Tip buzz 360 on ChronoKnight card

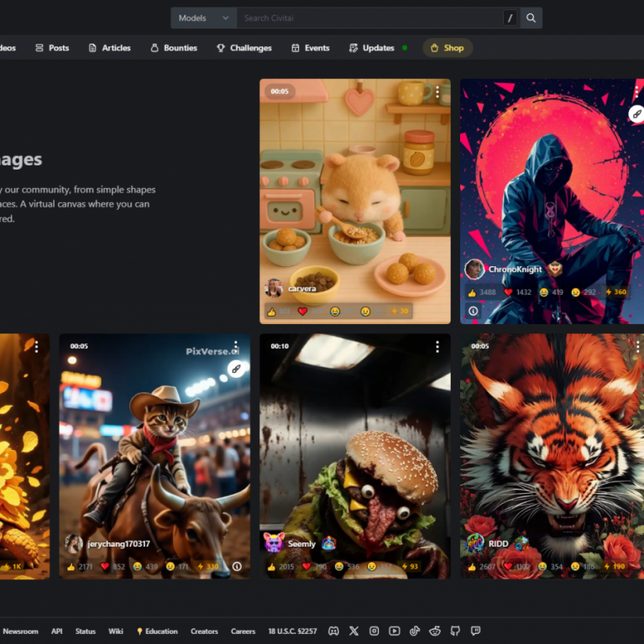pos(616,292)
